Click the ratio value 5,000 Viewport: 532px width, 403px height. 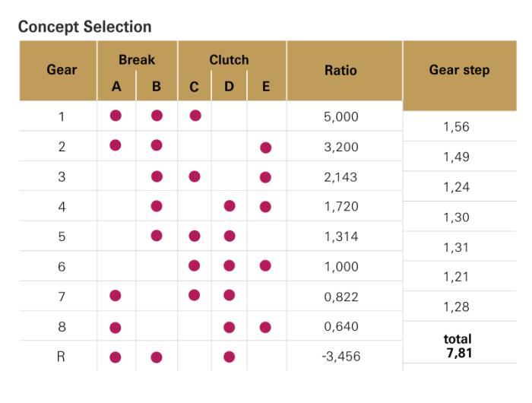coord(341,117)
